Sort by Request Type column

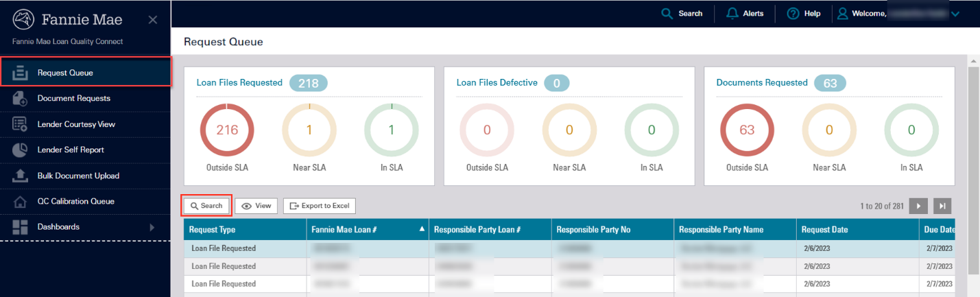245,230
